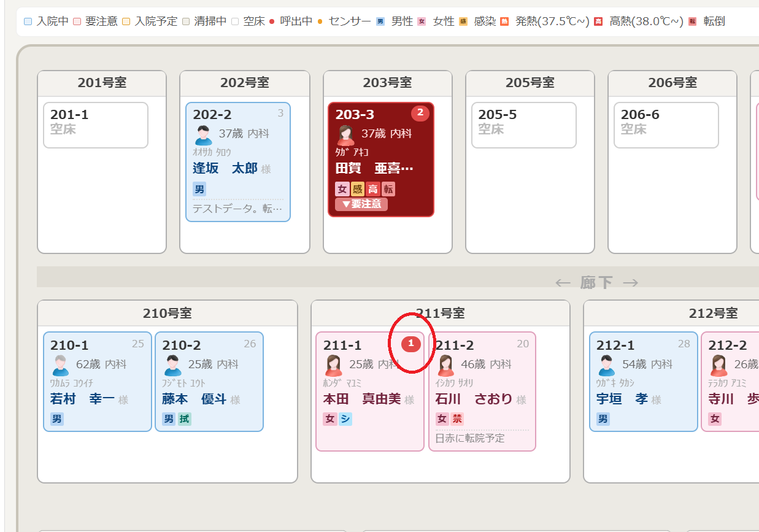Click the gray-haired avatar of 若村 幸一
Viewport: 759px width, 532px height.
(x=61, y=365)
